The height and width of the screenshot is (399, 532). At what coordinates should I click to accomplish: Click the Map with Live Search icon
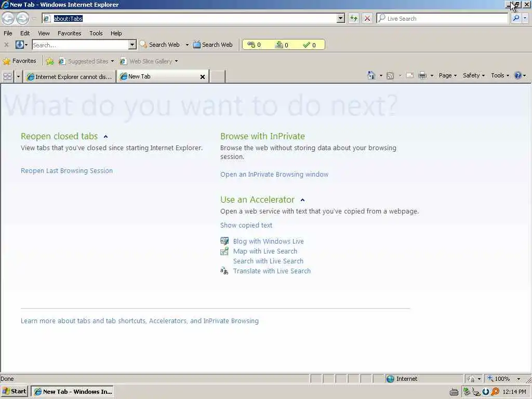[x=224, y=251]
